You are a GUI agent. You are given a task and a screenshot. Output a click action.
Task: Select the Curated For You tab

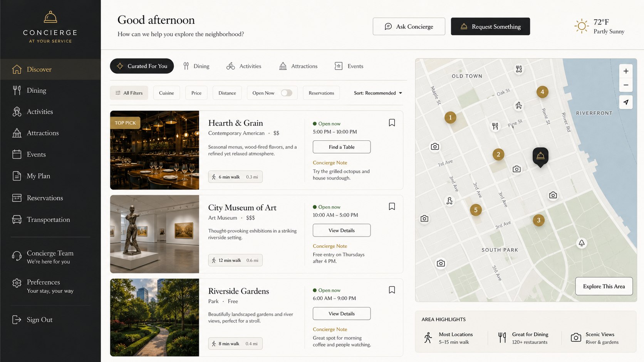click(142, 66)
